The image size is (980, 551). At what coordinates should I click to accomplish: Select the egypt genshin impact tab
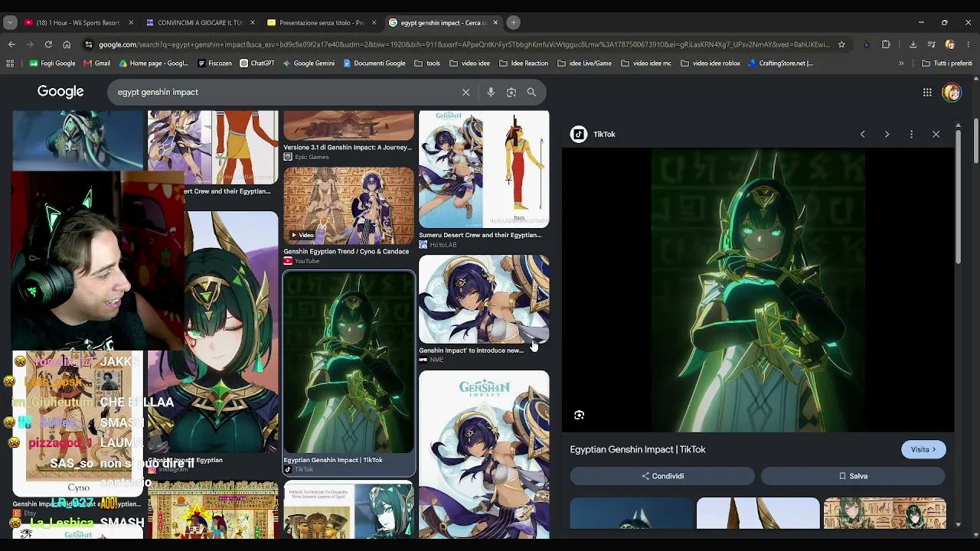click(443, 22)
